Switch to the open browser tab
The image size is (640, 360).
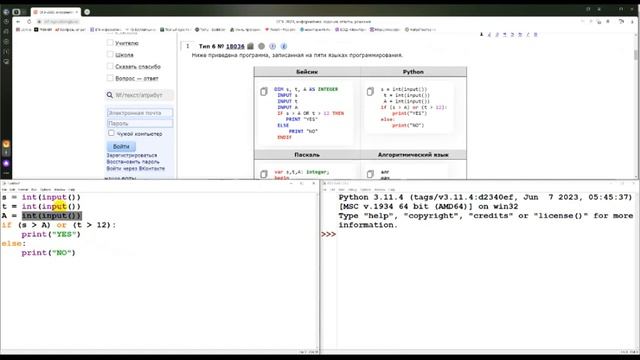click(x=55, y=12)
